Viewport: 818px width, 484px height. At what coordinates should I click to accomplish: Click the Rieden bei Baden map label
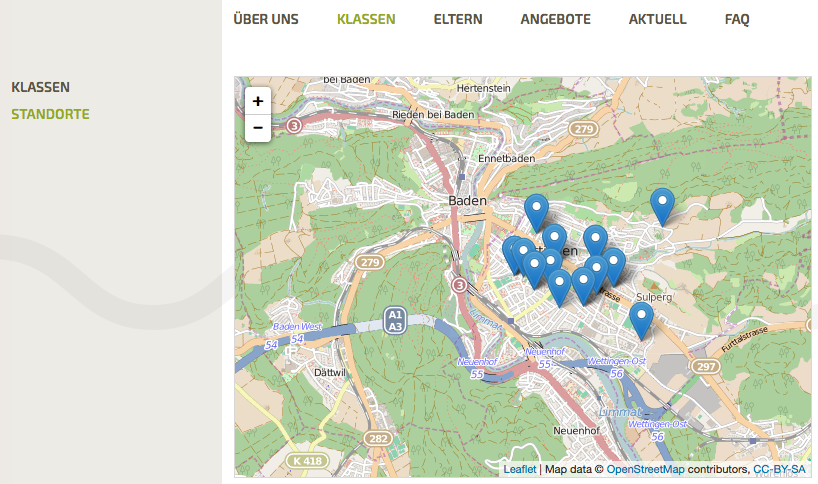(x=433, y=114)
